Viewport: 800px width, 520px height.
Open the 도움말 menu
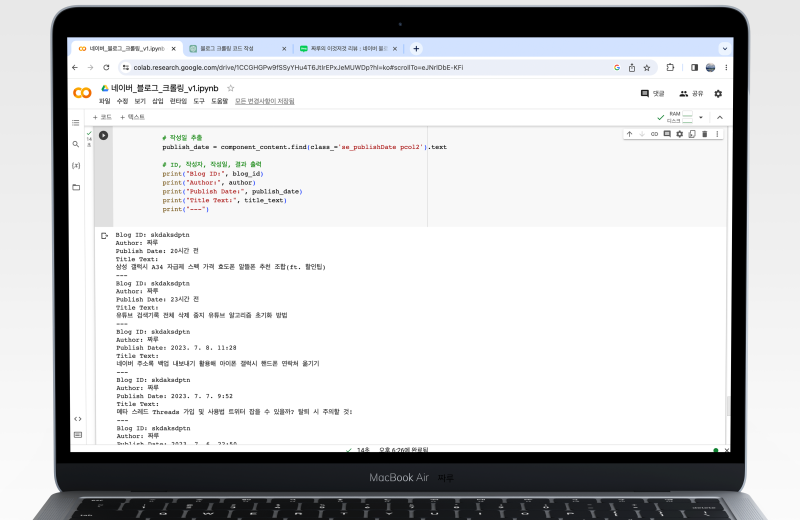click(220, 101)
